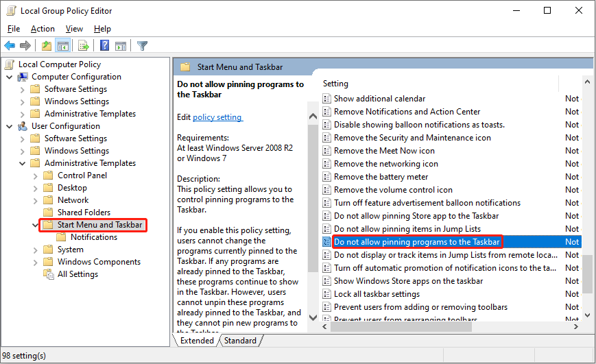This screenshot has width=596, height=364.
Task: Collapse the Computer Configuration node
Action: coord(10,77)
